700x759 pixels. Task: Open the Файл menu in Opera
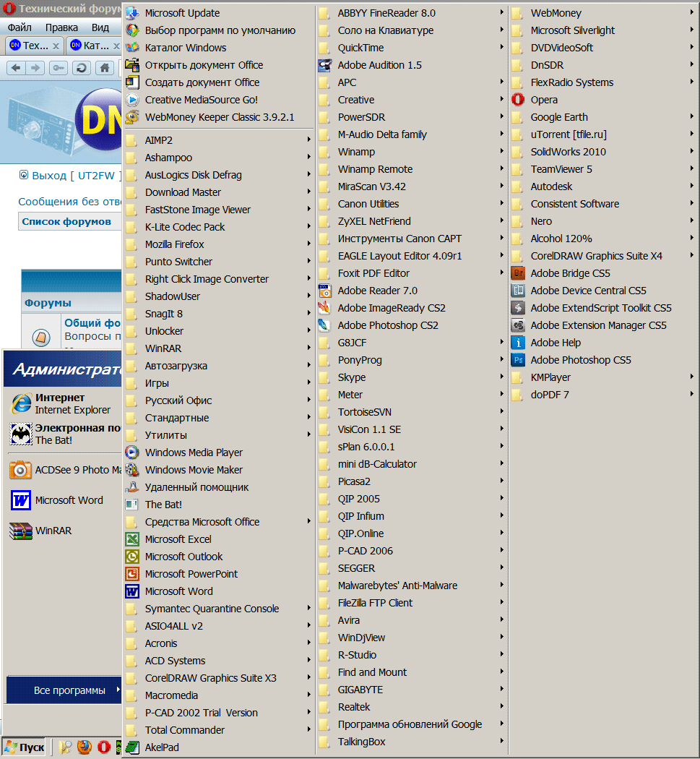click(20, 27)
